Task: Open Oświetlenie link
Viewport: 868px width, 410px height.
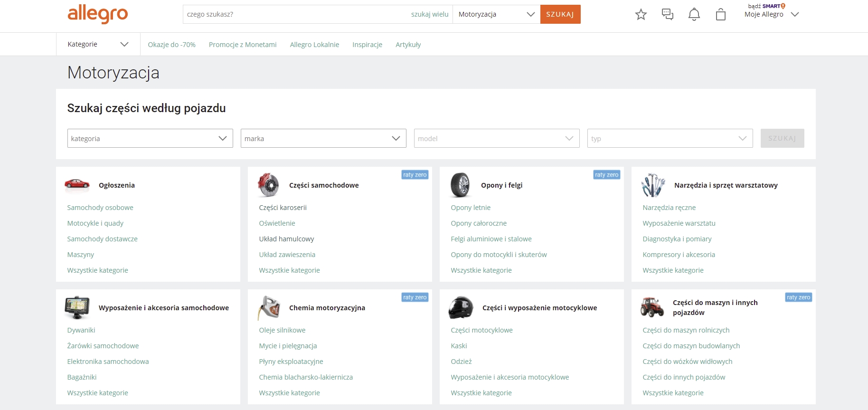Action: 277,223
